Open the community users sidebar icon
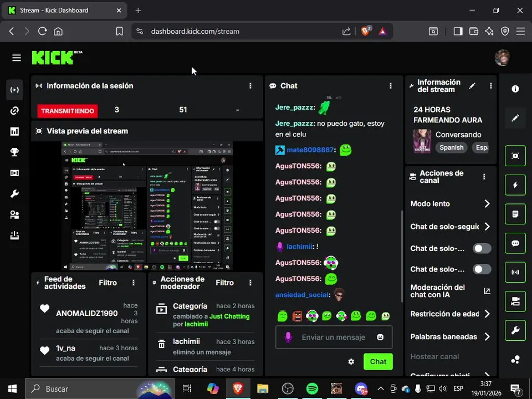Screen dimensions: 532x399 14,215
